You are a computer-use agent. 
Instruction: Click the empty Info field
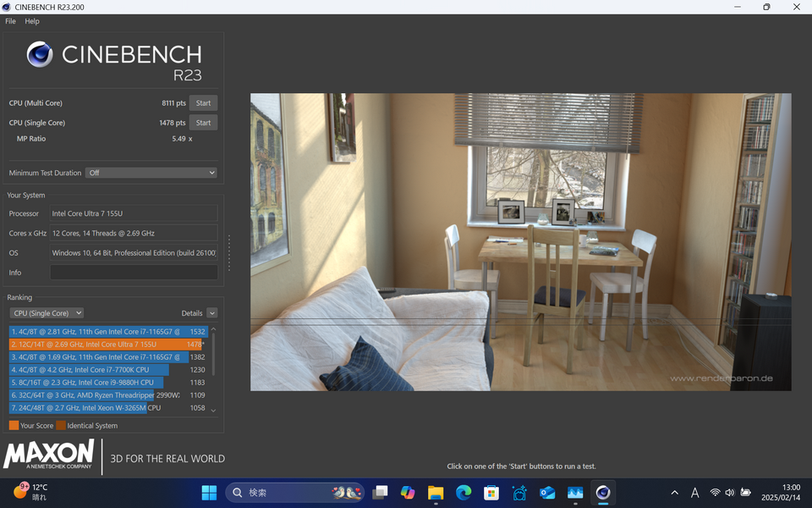134,272
